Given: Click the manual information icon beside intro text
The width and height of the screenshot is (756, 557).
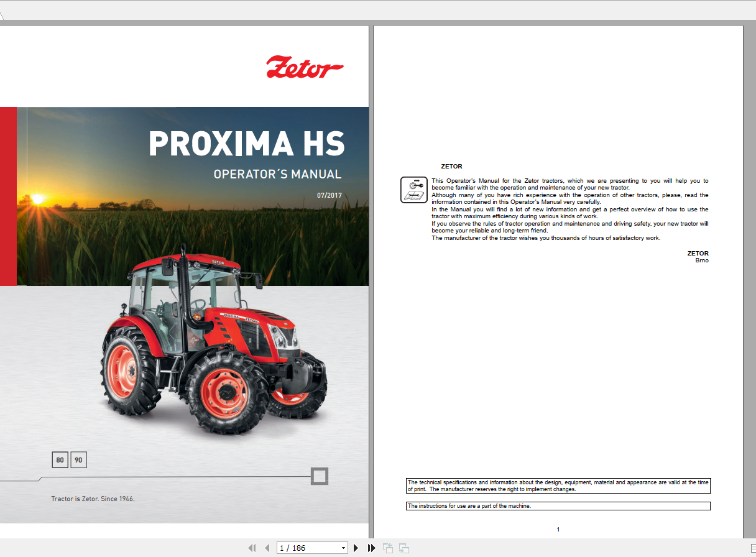Looking at the screenshot, I should click(414, 190).
